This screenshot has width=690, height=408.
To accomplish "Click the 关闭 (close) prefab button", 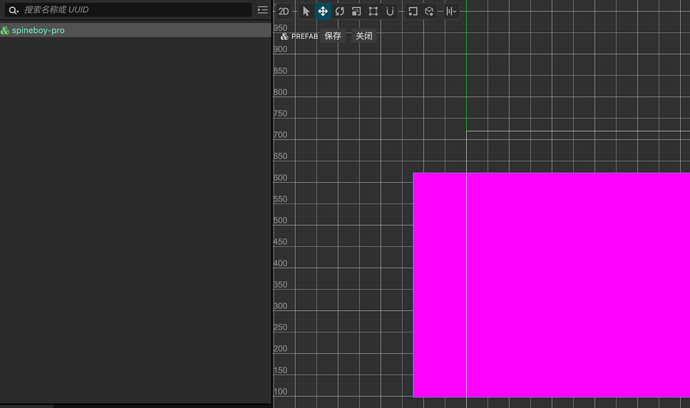I will (364, 36).
